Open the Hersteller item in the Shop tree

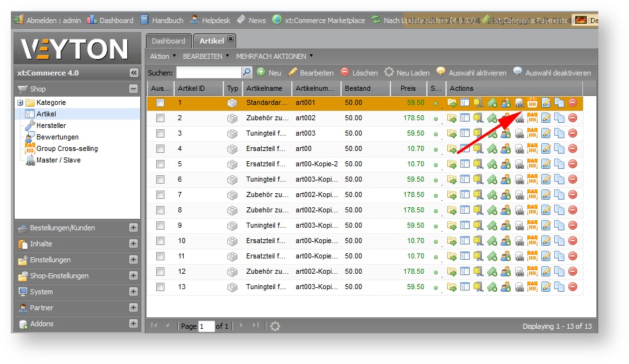tap(51, 125)
